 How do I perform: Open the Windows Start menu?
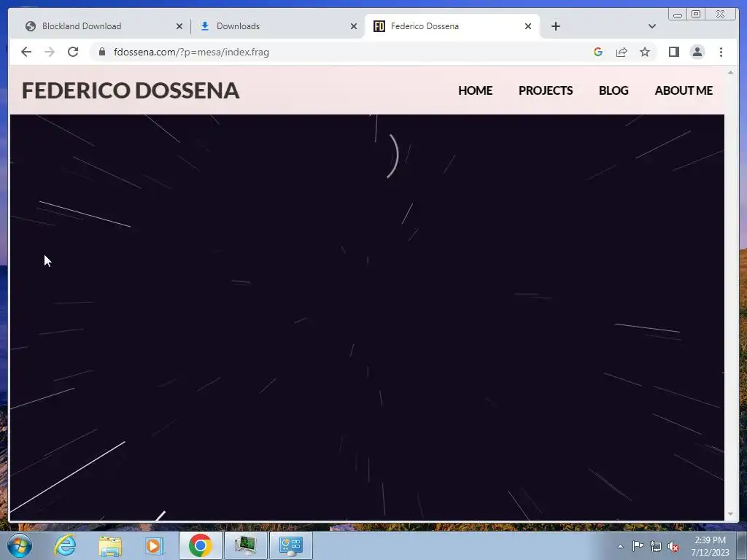[20, 545]
